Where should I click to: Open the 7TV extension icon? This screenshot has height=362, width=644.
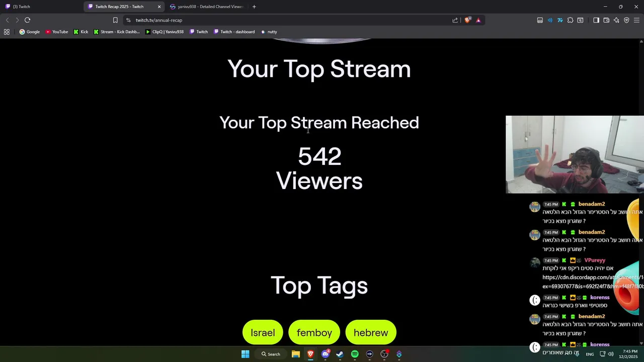(560, 20)
